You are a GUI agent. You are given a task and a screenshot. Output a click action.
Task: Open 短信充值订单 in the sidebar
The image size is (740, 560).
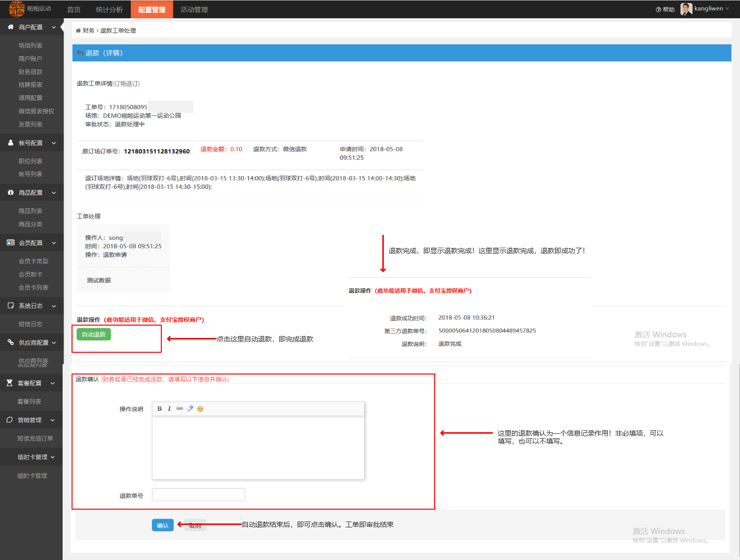point(35,439)
